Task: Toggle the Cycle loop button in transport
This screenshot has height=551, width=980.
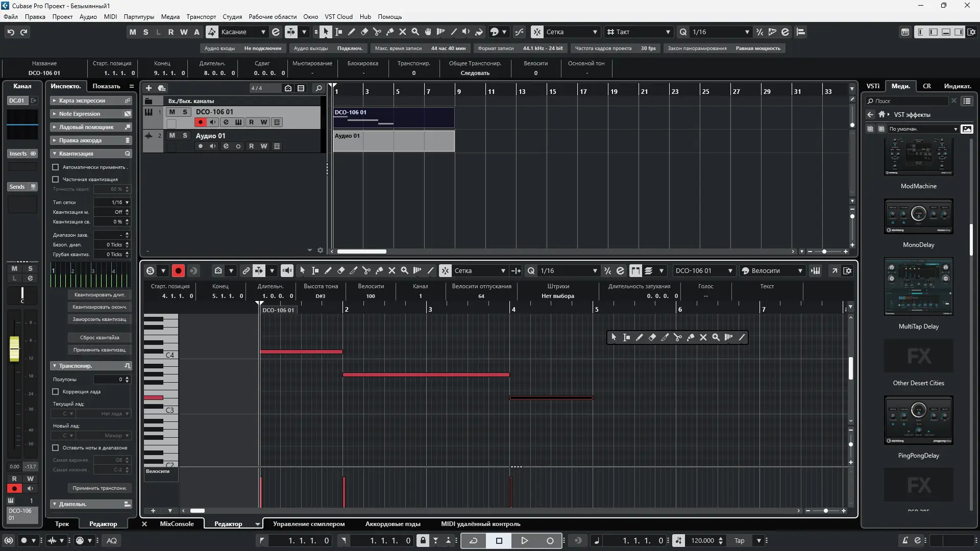Action: 473,541
